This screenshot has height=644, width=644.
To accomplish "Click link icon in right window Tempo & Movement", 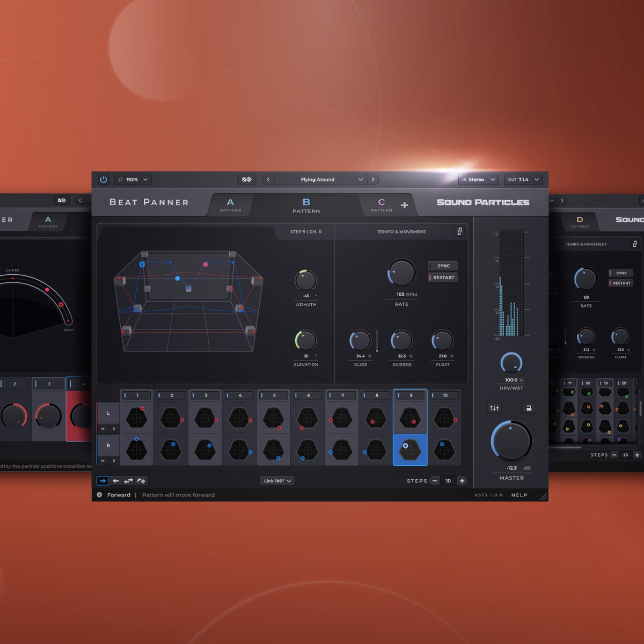I will [x=634, y=244].
